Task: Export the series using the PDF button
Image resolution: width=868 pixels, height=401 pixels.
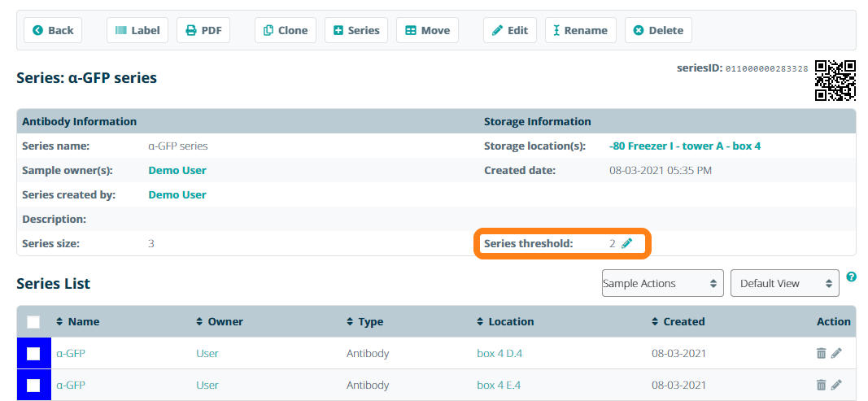Action: (203, 30)
